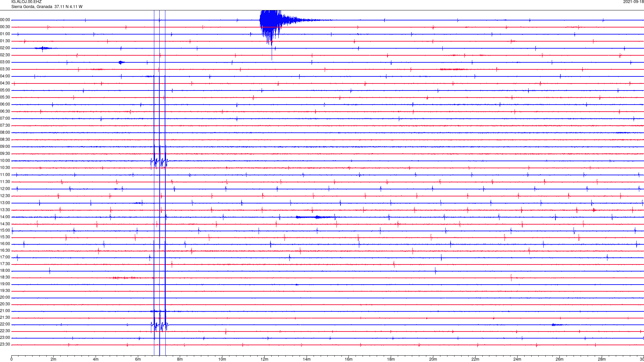
Task: Select the 13:30 time row label
Action: (x=5, y=210)
